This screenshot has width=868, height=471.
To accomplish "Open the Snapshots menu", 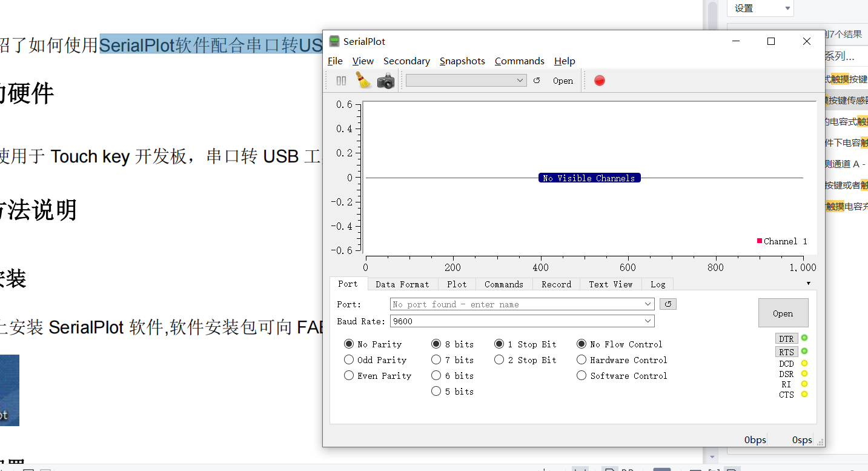I will click(462, 61).
